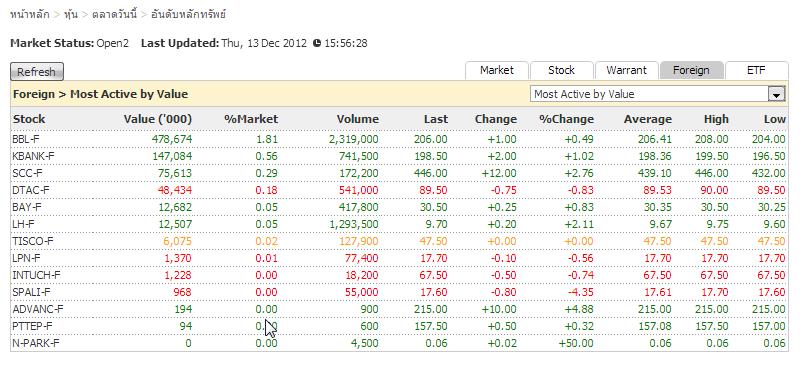The width and height of the screenshot is (804, 370).
Task: Click the %Change column header
Action: click(x=566, y=119)
